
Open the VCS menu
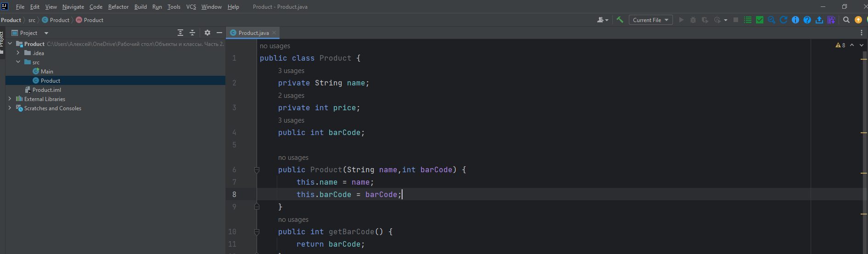click(191, 7)
